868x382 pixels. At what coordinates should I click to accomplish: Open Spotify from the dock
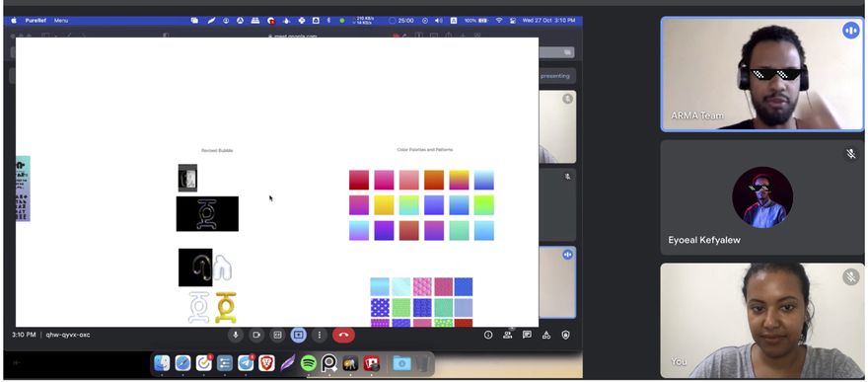point(309,363)
